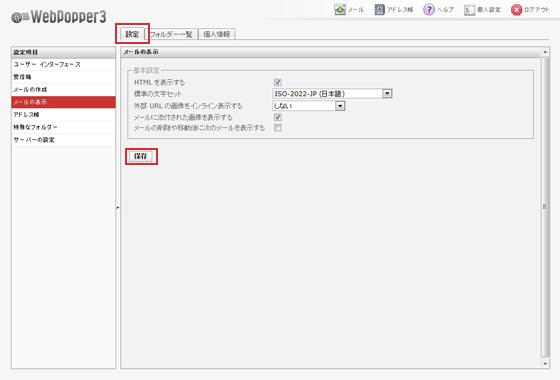Select サーバーの設定 in settings list
This screenshot has width=560, height=380.
click(64, 140)
